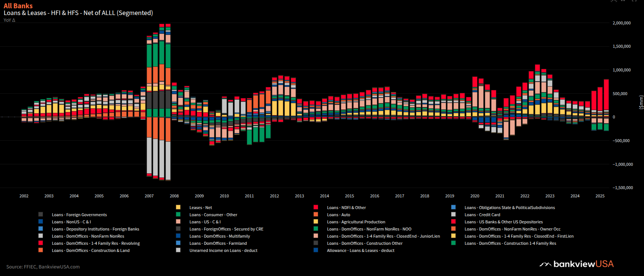Click the 'Loans - DomOffices - Construction 1-4 Family Res' label
This screenshot has height=276, width=644.
[510, 243]
